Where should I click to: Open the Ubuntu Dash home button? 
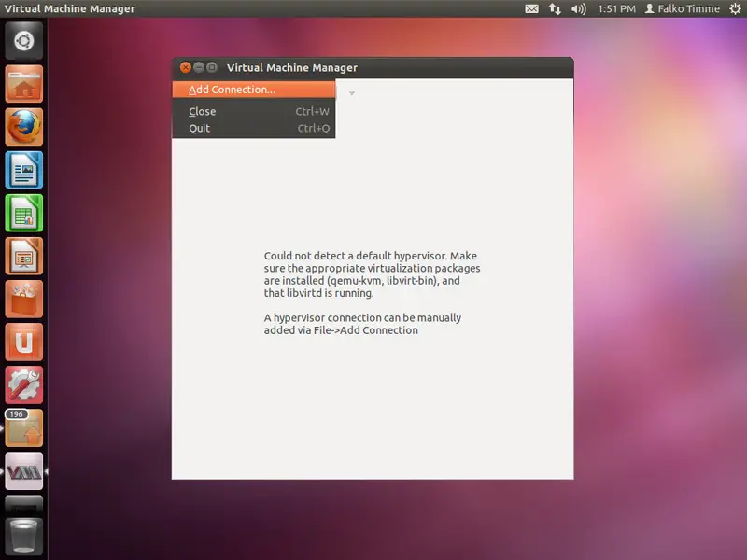pyautogui.click(x=24, y=41)
